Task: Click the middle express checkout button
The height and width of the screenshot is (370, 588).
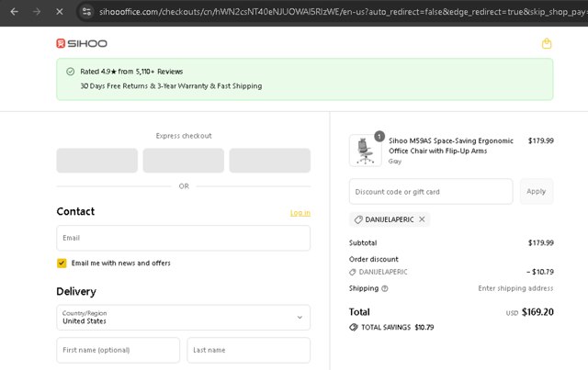Action: click(184, 161)
